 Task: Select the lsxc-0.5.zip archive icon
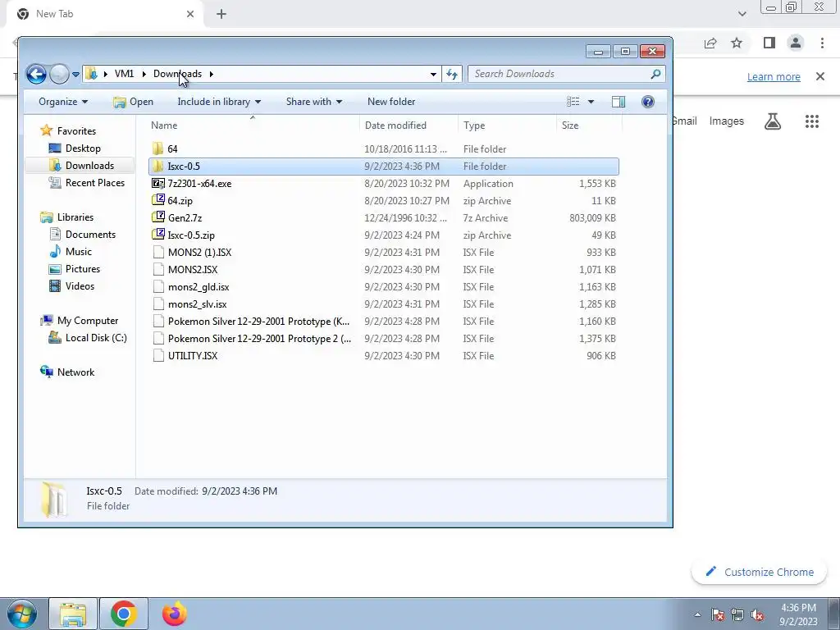click(x=158, y=235)
